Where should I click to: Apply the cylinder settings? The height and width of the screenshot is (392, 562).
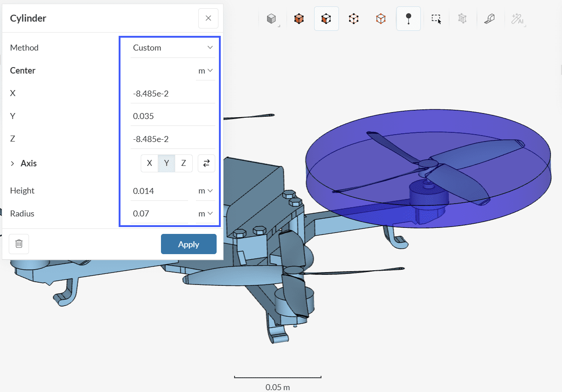(x=189, y=244)
